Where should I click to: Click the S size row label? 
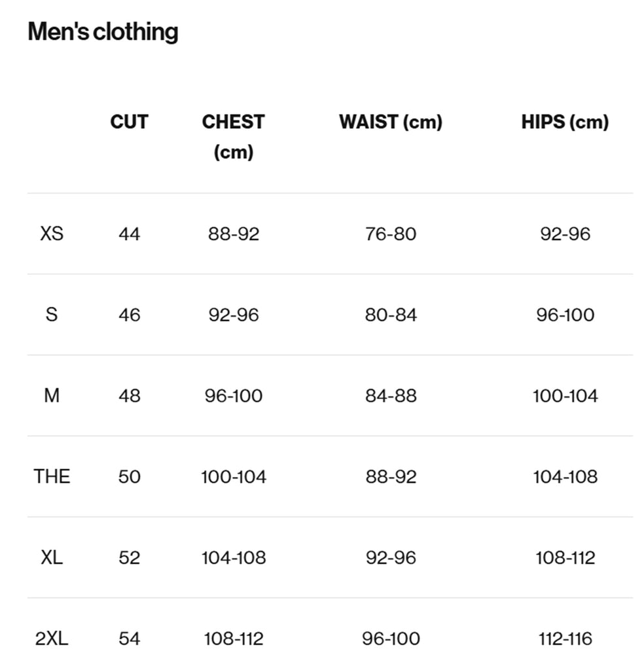[x=52, y=315]
